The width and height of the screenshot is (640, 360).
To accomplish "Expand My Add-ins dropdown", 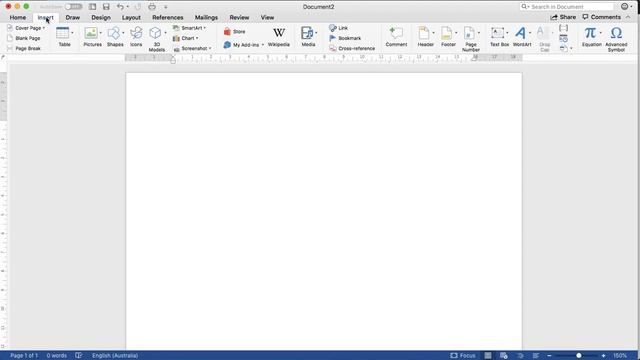I will coord(262,44).
